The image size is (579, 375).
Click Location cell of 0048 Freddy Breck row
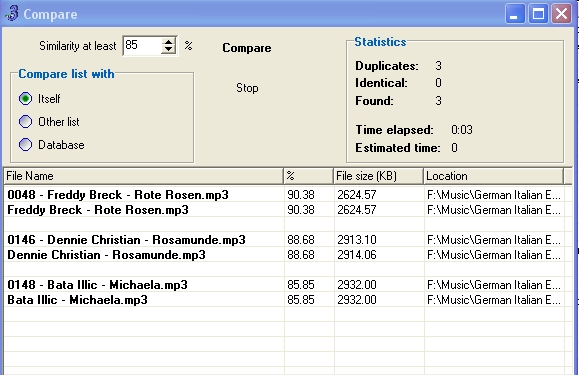tap(494, 195)
